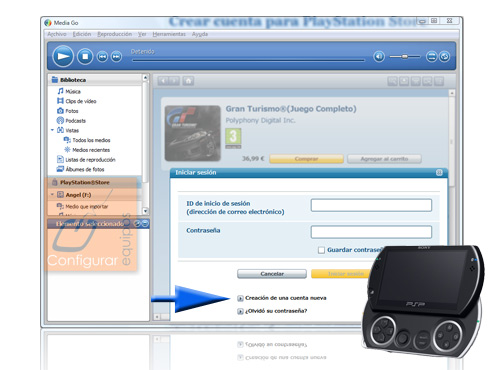Click the Media Go icon in the title bar
Screen dimensions: 500x370
[48, 23]
